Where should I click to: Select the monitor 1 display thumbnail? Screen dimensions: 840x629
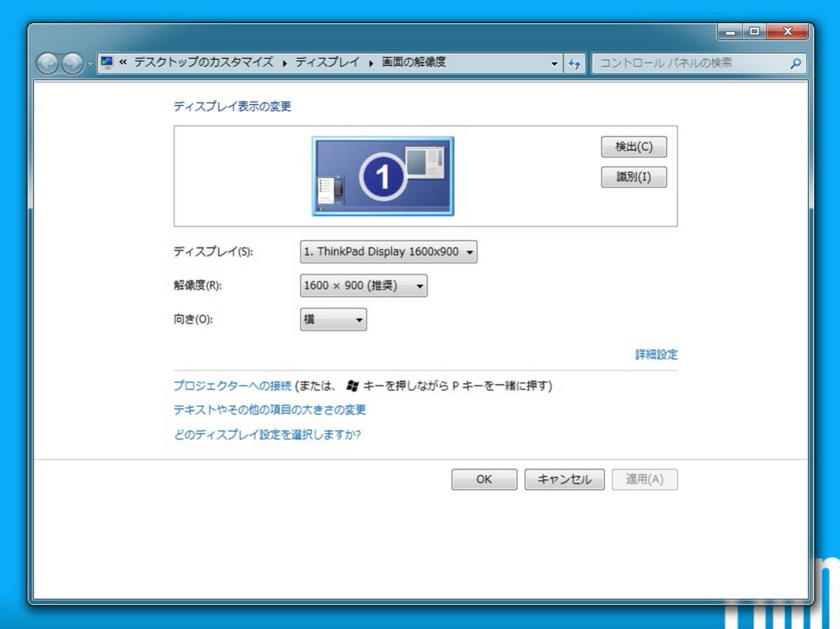pyautogui.click(x=383, y=176)
